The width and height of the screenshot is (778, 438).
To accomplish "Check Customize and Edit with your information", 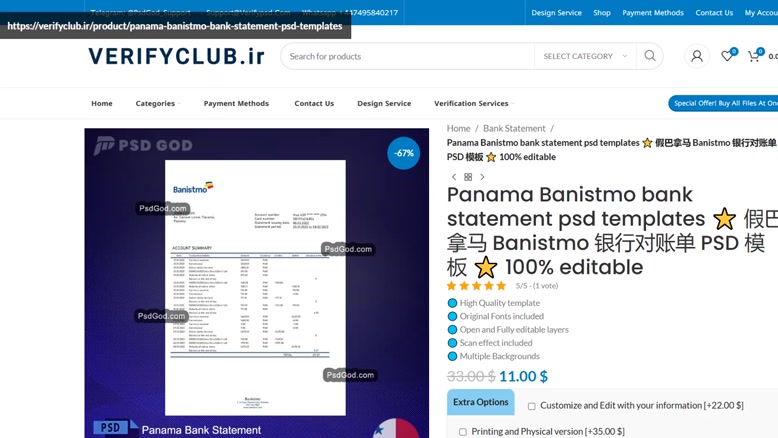I will pyautogui.click(x=532, y=406).
